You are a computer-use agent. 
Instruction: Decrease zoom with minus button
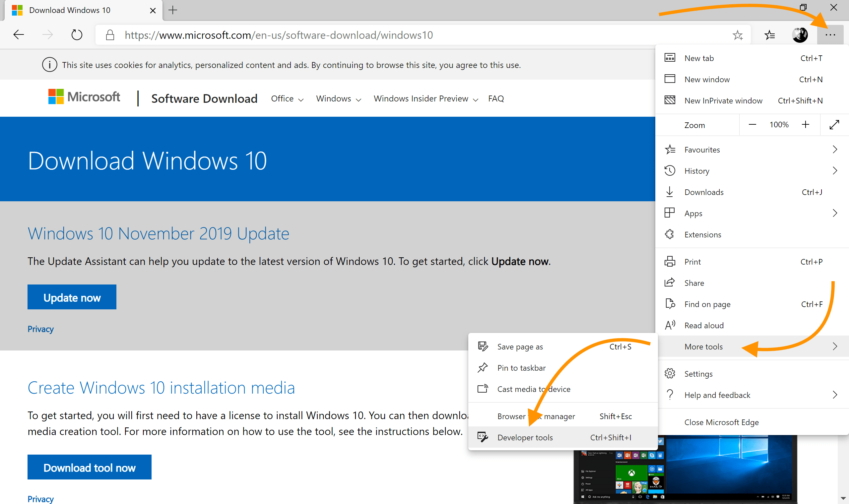click(752, 125)
